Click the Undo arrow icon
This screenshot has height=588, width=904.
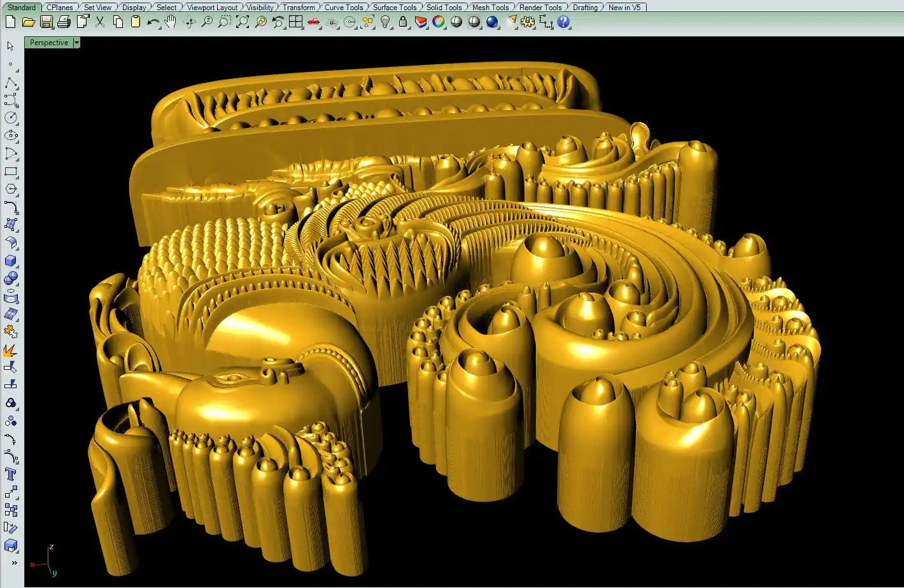click(x=153, y=22)
